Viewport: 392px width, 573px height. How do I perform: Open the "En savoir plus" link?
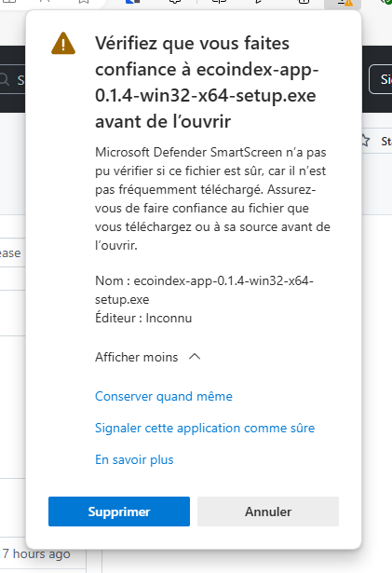pos(134,459)
